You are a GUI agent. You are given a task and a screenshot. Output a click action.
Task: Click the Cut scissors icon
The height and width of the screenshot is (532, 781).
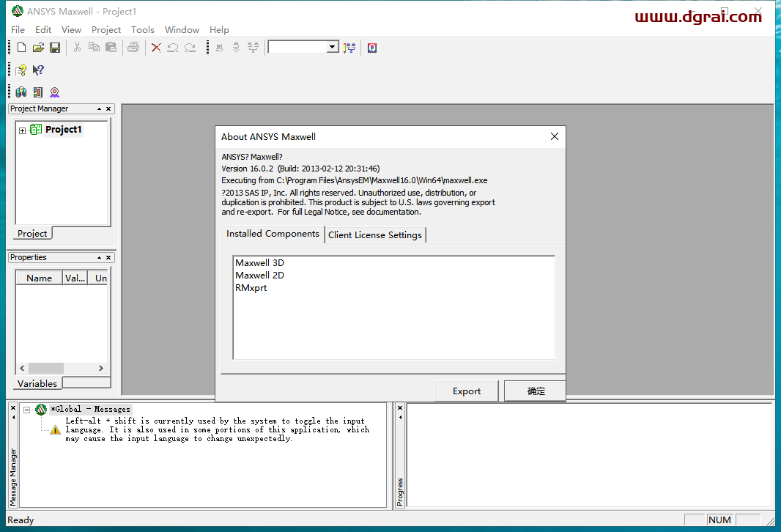click(x=77, y=48)
